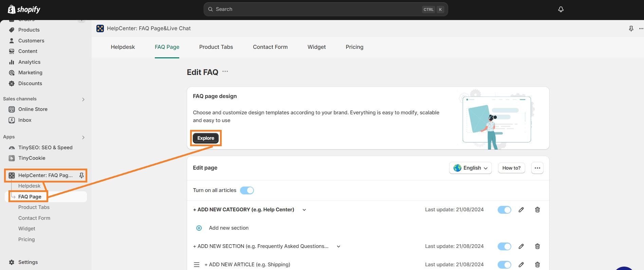Click the Analytics bar chart icon
The image size is (644, 270).
tap(12, 62)
